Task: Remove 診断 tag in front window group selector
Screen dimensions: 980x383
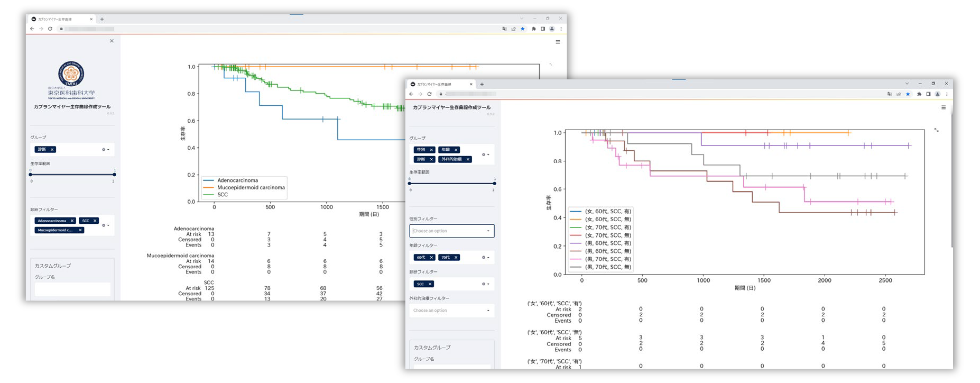Action: coord(431,159)
